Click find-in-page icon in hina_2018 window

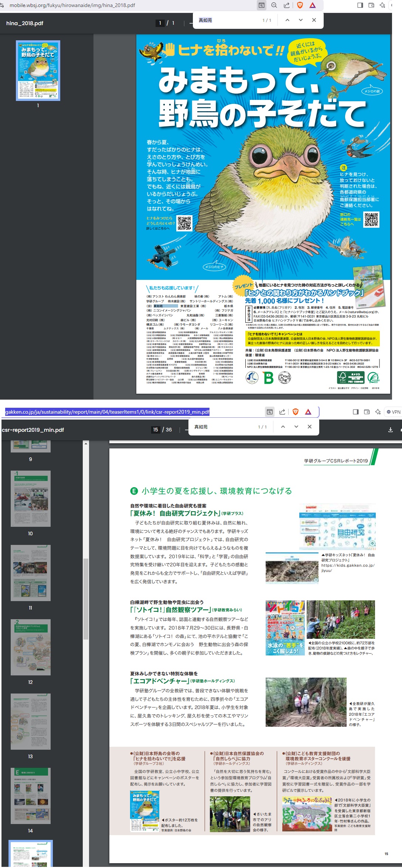click(x=262, y=5)
